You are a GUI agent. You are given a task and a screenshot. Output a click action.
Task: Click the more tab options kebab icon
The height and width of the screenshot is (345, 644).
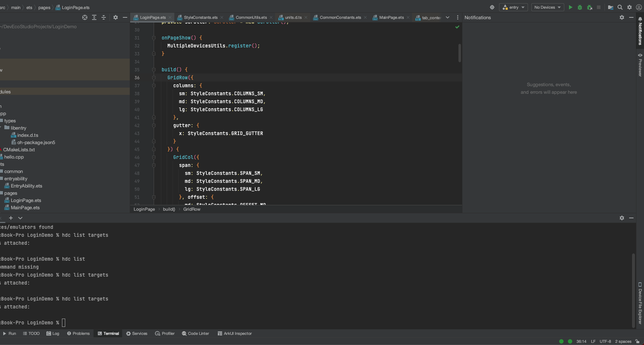pos(458,17)
